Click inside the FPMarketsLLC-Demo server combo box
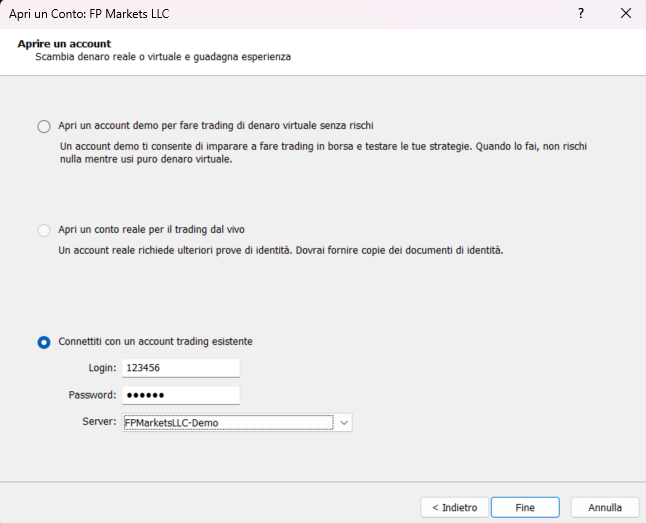 point(227,423)
